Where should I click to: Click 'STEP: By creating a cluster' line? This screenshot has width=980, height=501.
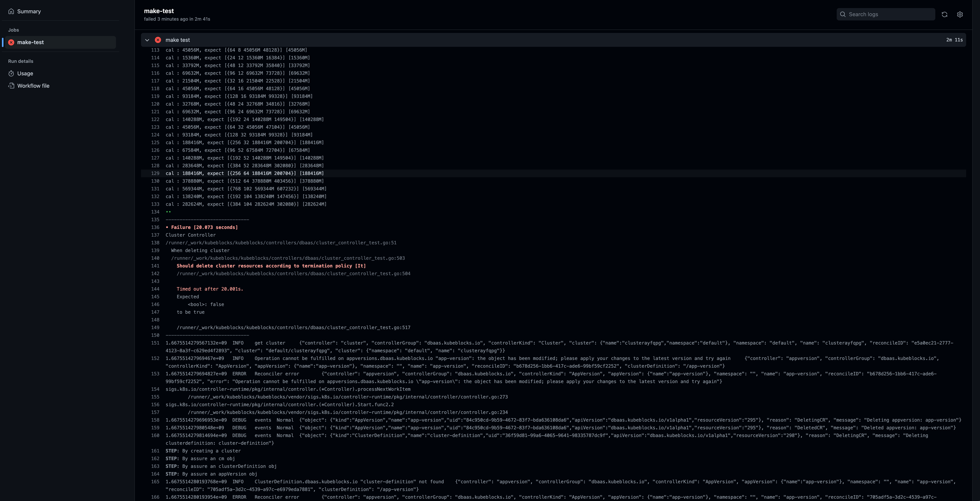(203, 451)
